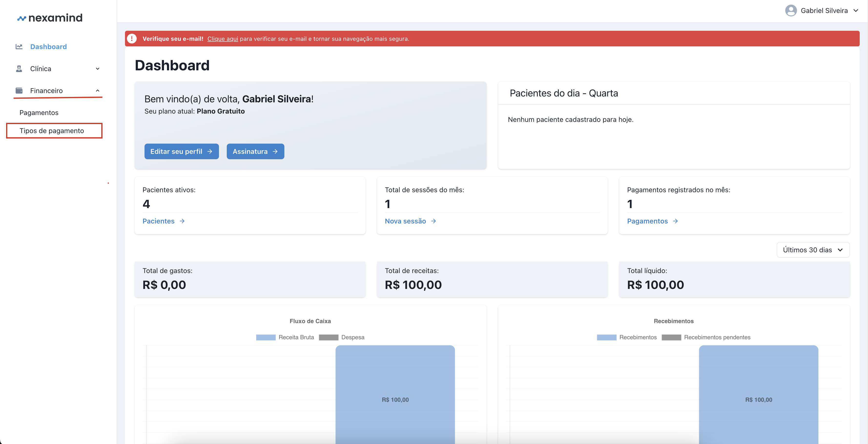The width and height of the screenshot is (868, 444).
Task: Click the Total de gastos R$ 0,00 value
Action: (164, 285)
